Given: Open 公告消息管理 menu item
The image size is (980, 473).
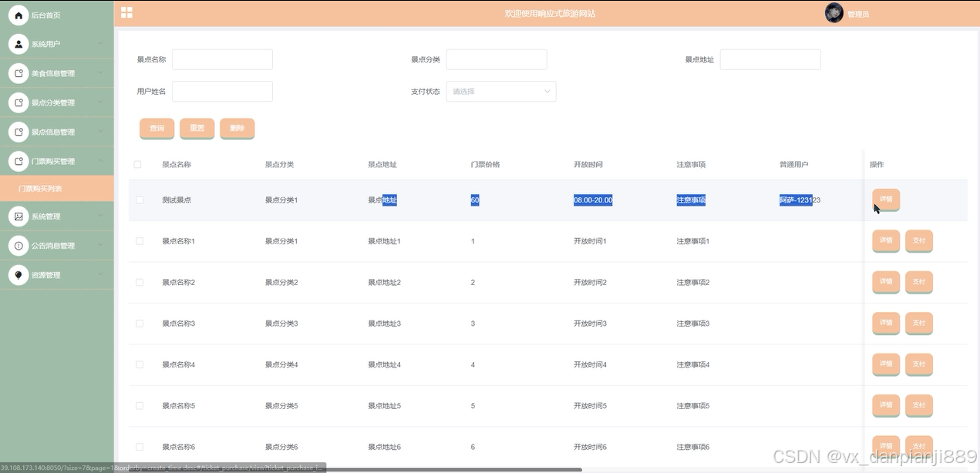Looking at the screenshot, I should coord(57,246).
